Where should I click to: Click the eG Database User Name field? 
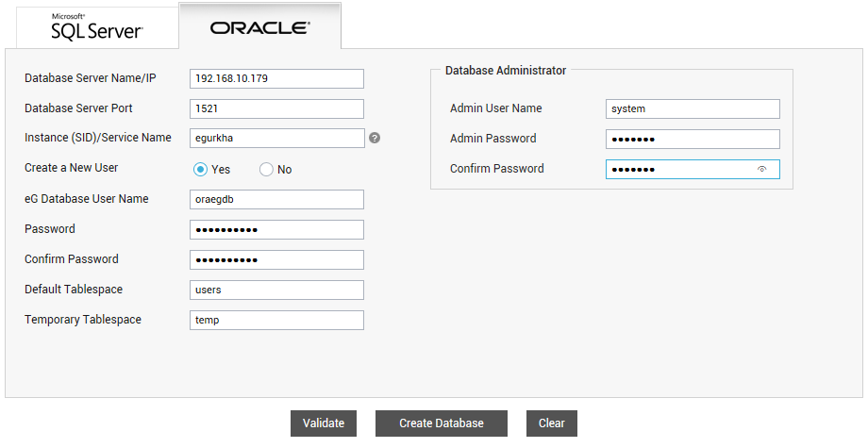pos(276,199)
